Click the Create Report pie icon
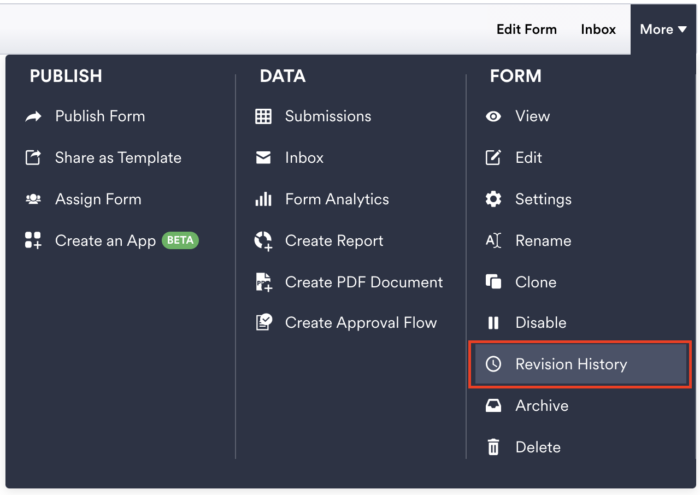Image resolution: width=700 pixels, height=495 pixels. [264, 241]
